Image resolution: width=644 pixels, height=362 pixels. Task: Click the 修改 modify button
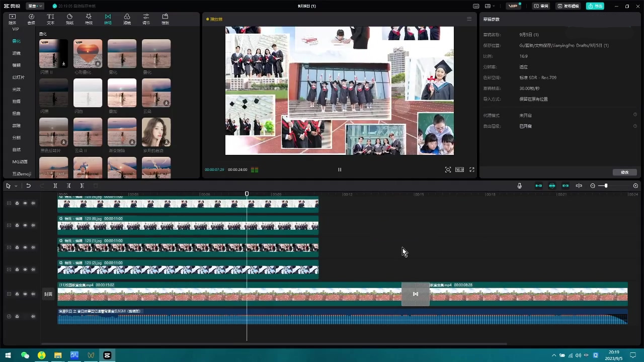click(x=625, y=172)
